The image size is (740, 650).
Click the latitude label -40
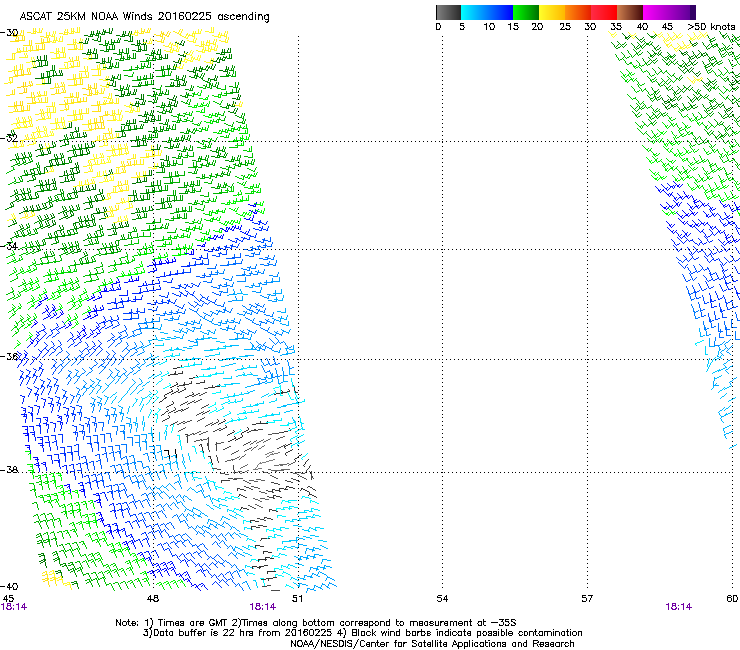[x=9, y=586]
